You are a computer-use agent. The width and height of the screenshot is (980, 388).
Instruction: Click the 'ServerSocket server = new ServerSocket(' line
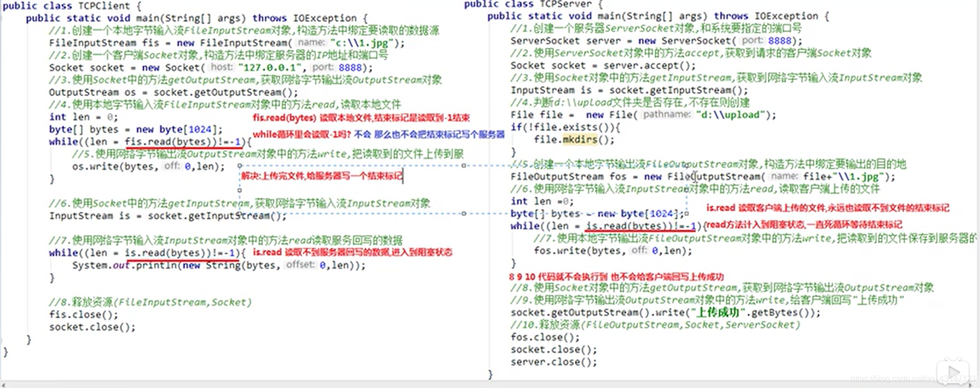tap(656, 41)
